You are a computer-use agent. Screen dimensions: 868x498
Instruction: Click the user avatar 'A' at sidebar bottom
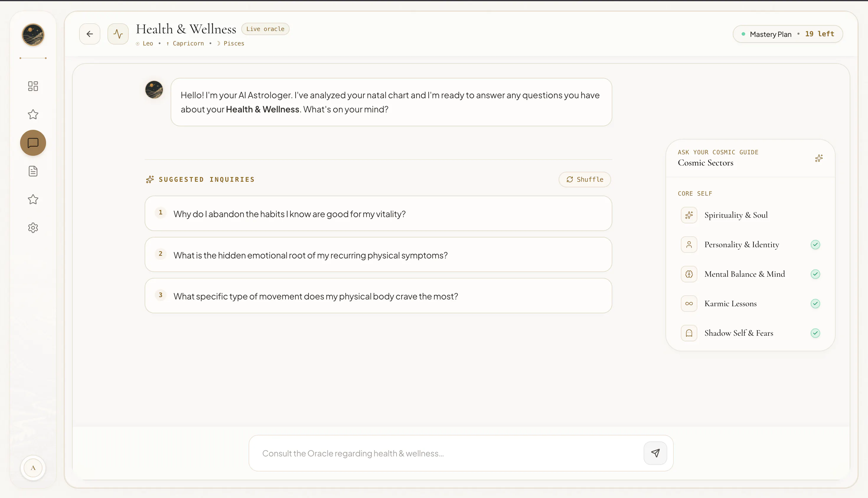(x=33, y=468)
